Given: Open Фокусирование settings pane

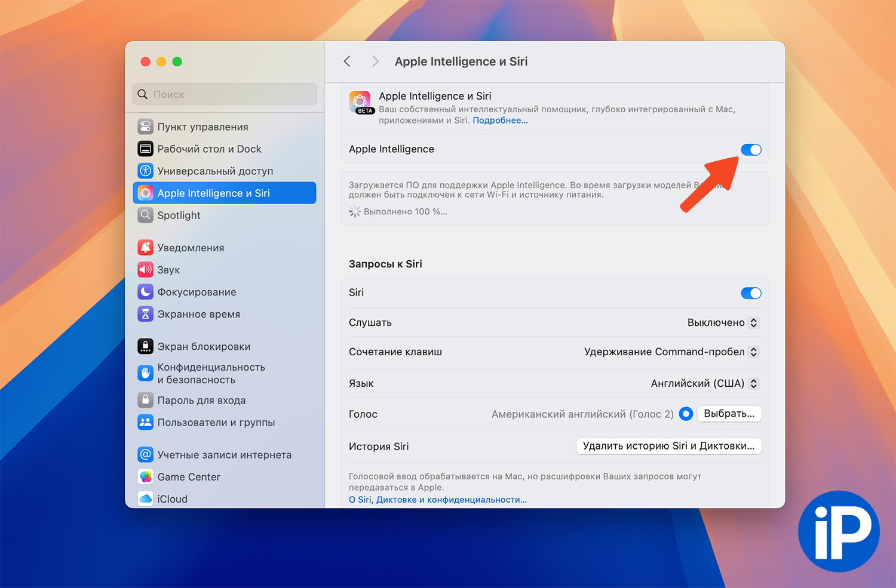Looking at the screenshot, I should pyautogui.click(x=225, y=291).
